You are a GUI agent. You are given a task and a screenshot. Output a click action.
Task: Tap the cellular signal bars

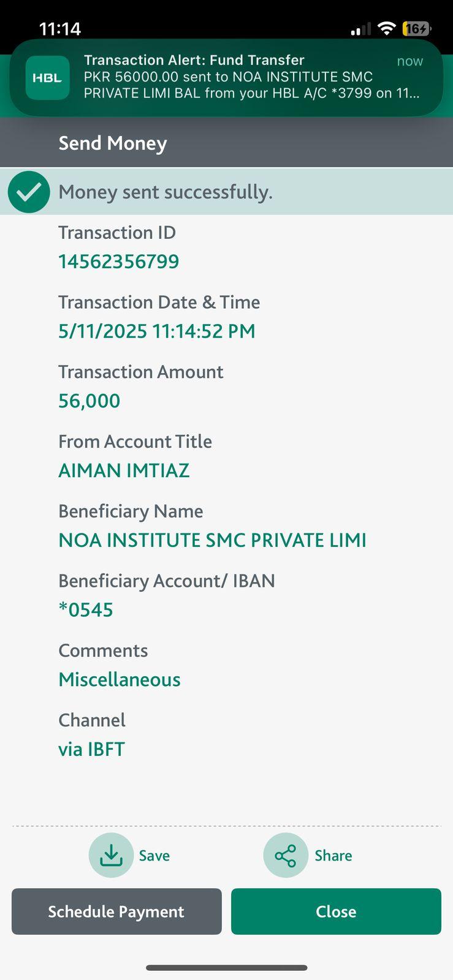coord(360,29)
